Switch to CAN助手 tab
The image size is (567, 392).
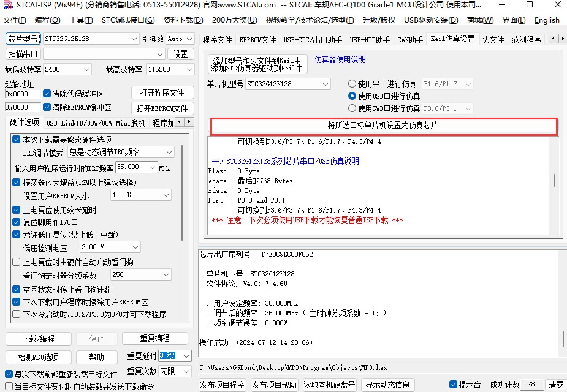coord(410,39)
